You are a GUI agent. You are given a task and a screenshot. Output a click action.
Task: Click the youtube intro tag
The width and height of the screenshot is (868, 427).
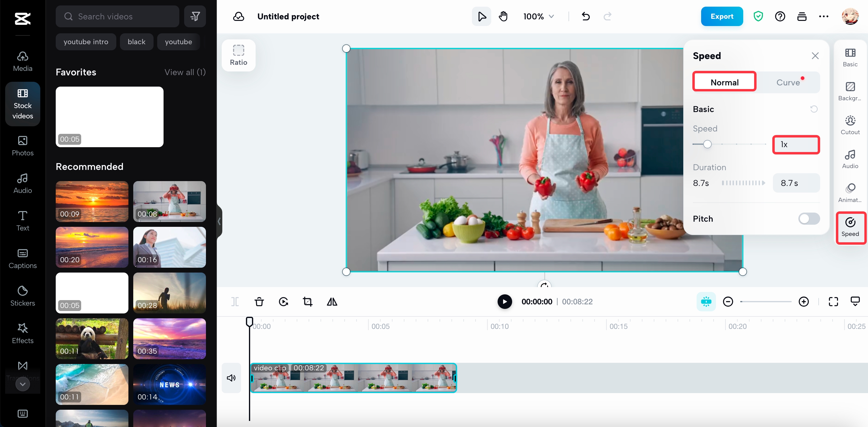tap(86, 41)
